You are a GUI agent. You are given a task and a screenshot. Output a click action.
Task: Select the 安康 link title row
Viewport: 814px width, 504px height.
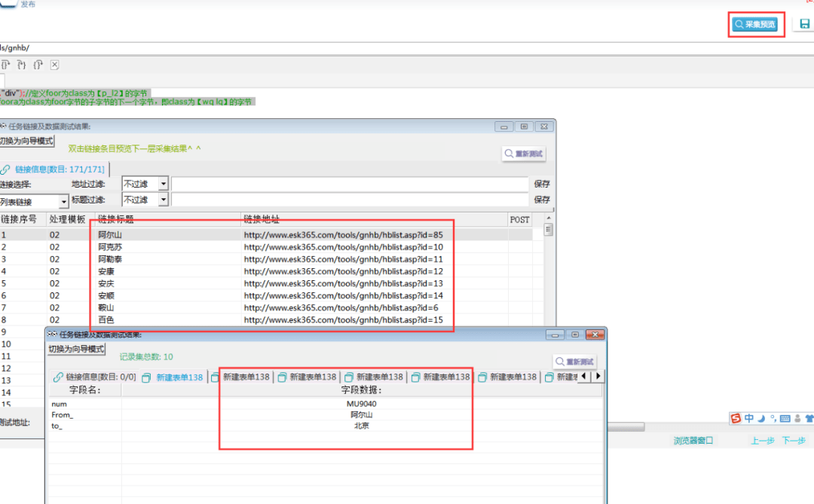[106, 271]
